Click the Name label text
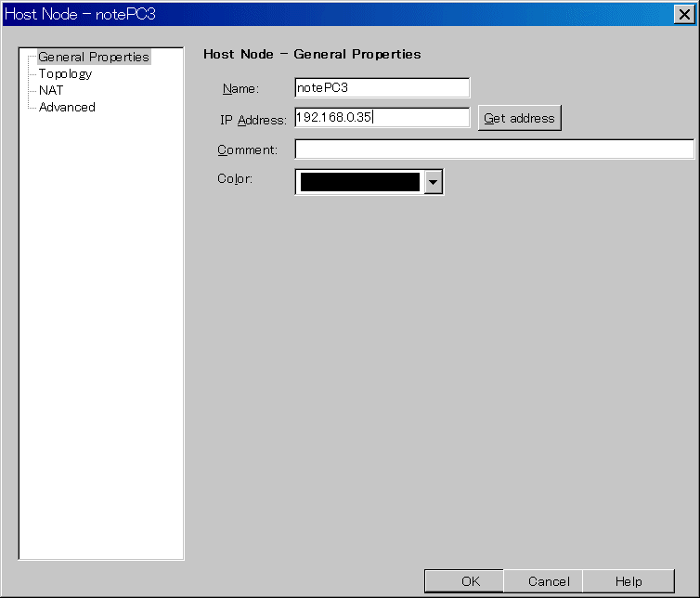 [240, 89]
